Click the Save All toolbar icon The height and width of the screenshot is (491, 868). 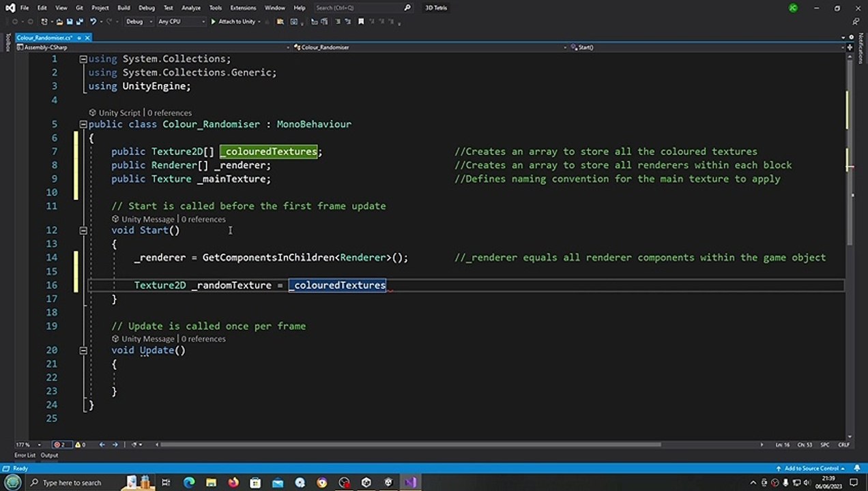pyautogui.click(x=80, y=22)
